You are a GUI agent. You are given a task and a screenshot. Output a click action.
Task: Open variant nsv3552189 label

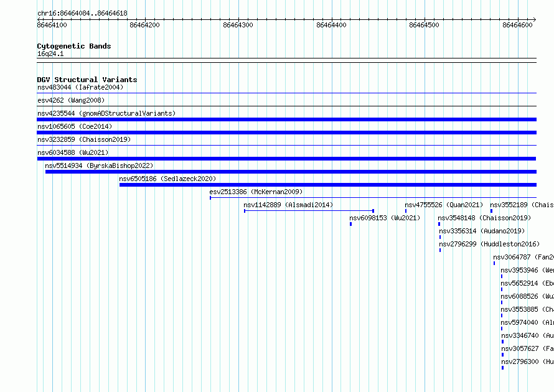[x=522, y=205]
